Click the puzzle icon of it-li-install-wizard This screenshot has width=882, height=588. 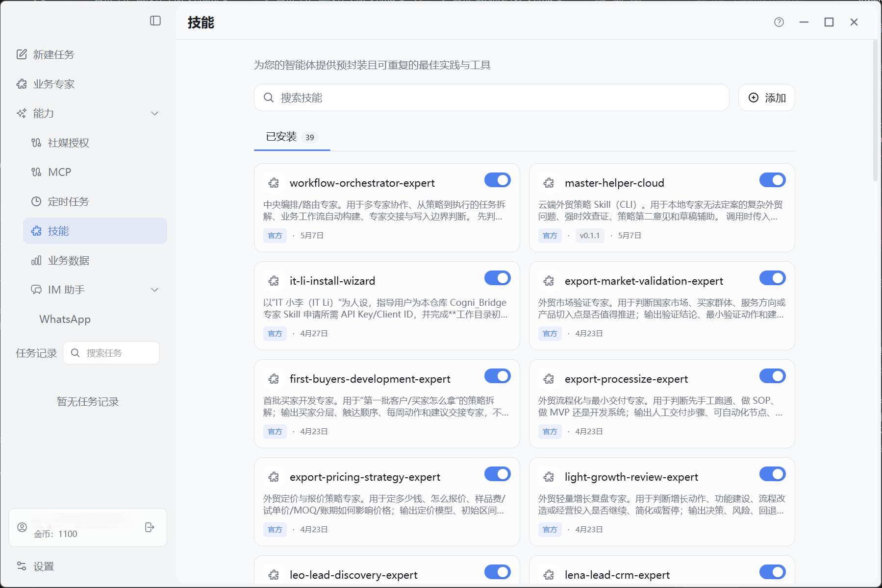point(274,281)
